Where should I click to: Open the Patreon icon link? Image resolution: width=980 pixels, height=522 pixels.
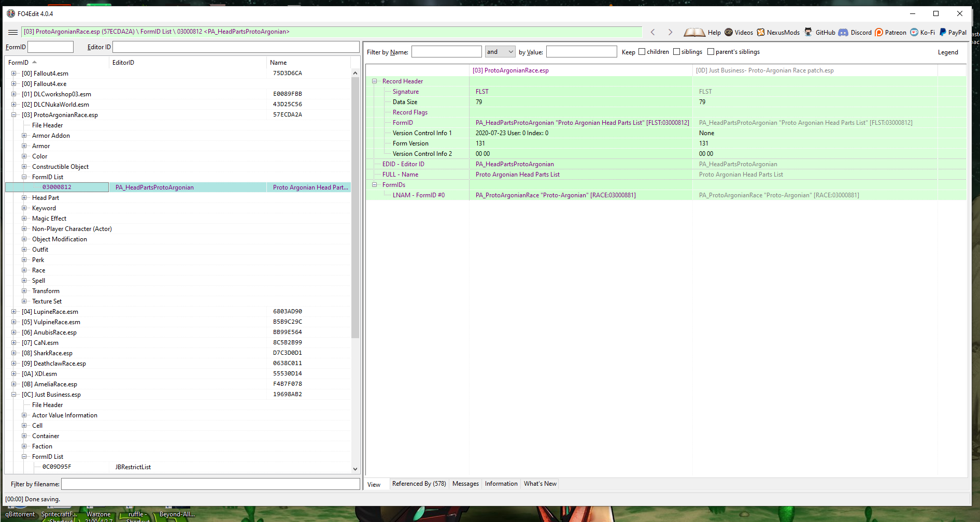point(879,32)
